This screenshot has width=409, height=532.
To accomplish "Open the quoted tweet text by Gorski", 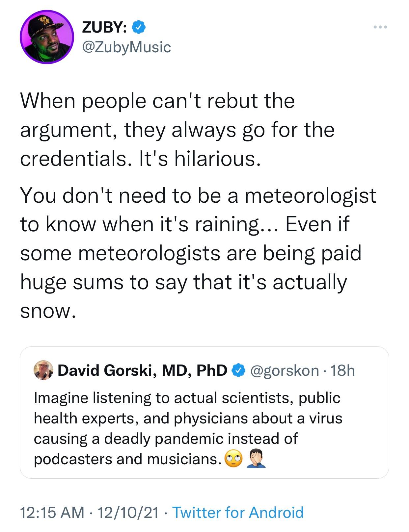I will [x=188, y=428].
